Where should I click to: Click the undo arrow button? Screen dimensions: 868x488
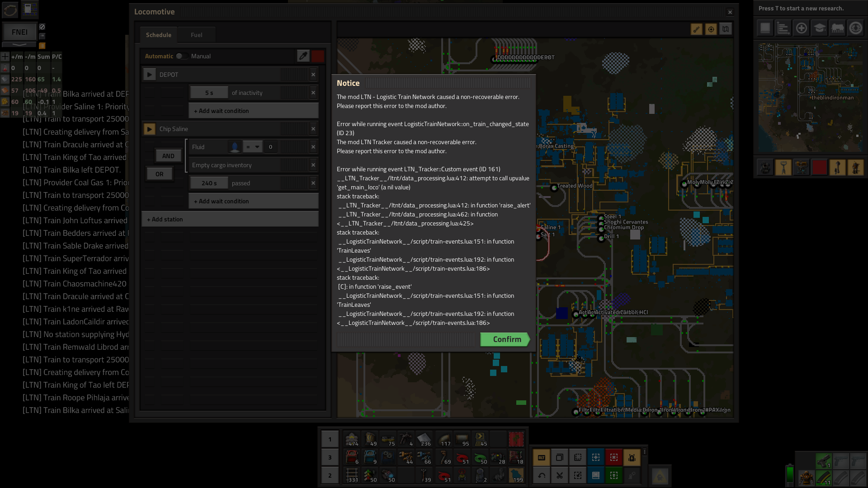[x=541, y=475]
